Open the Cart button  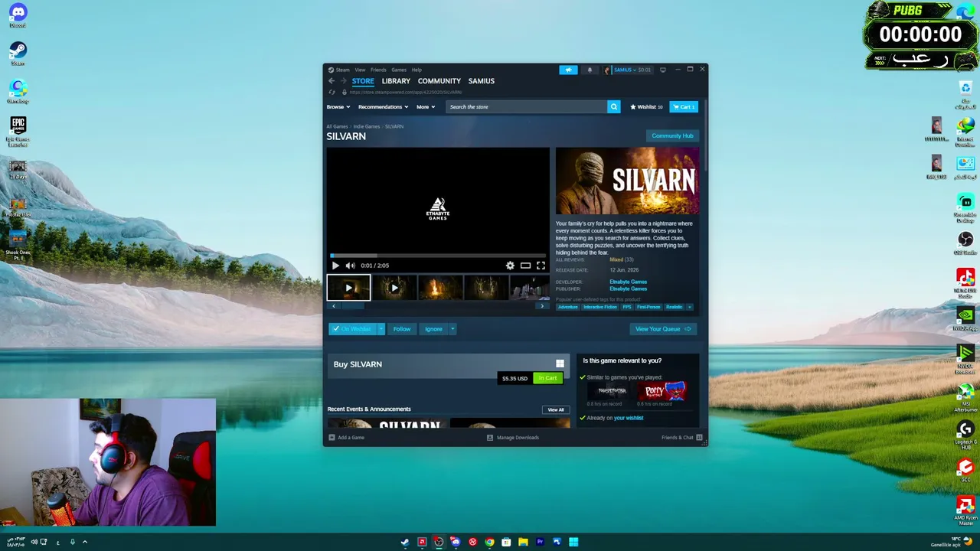(x=684, y=107)
